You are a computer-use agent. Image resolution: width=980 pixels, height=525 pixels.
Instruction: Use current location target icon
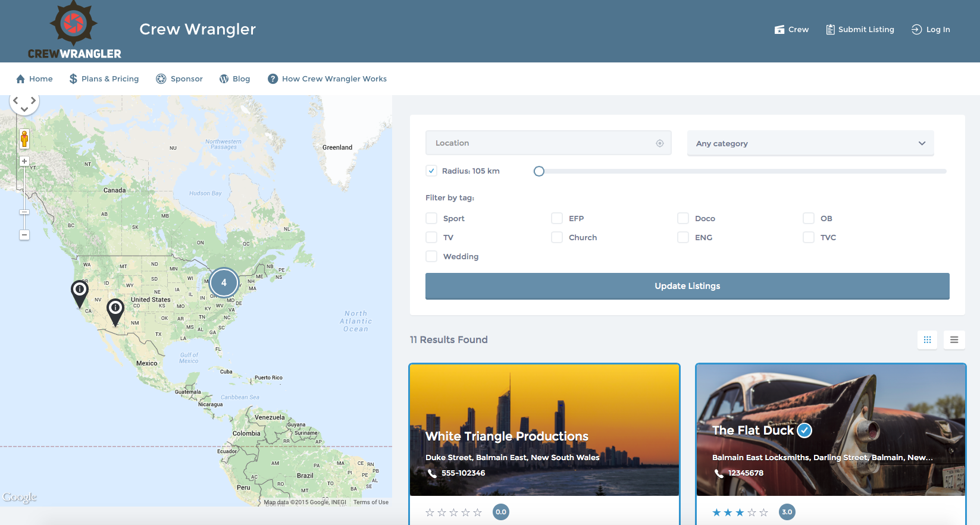point(659,143)
